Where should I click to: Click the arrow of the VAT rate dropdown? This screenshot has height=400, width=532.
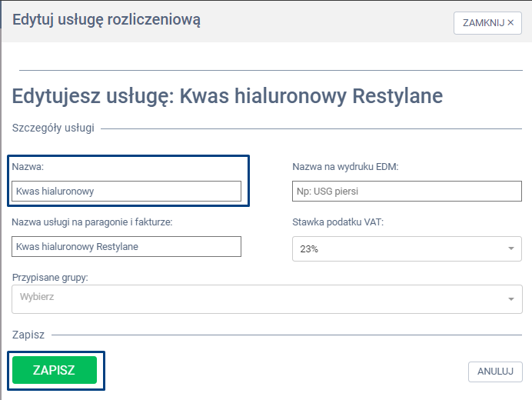point(511,248)
